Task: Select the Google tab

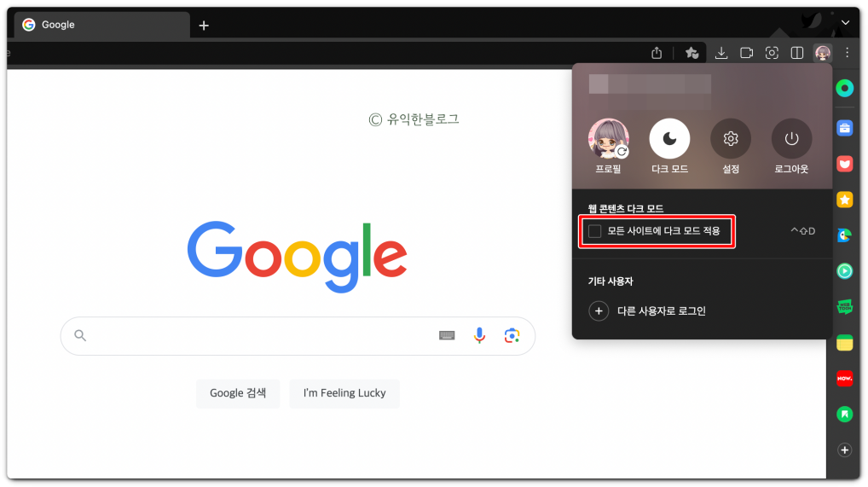Action: pyautogui.click(x=101, y=25)
